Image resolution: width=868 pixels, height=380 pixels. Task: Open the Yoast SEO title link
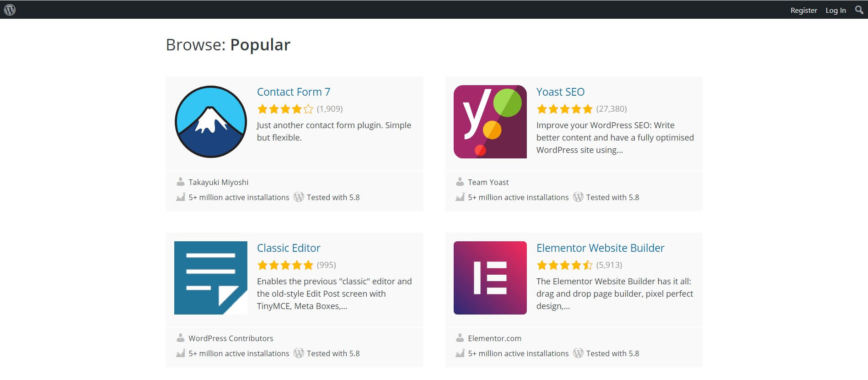pos(560,92)
